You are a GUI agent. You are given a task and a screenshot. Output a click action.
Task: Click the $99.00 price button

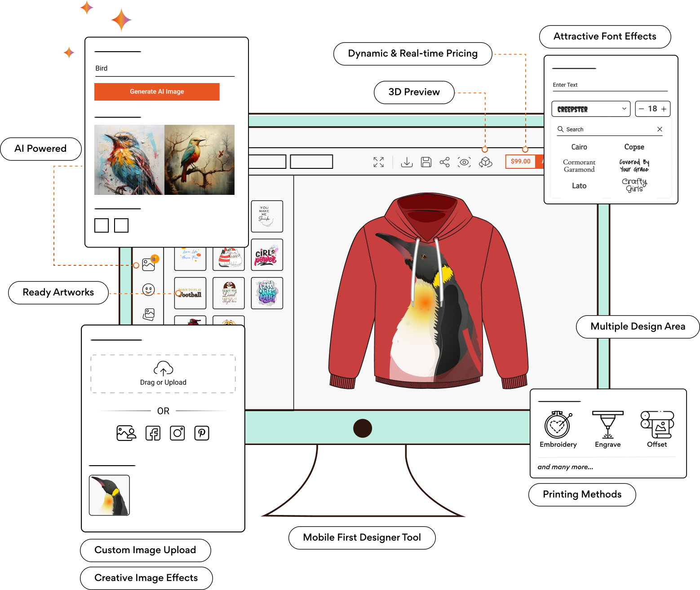(520, 162)
